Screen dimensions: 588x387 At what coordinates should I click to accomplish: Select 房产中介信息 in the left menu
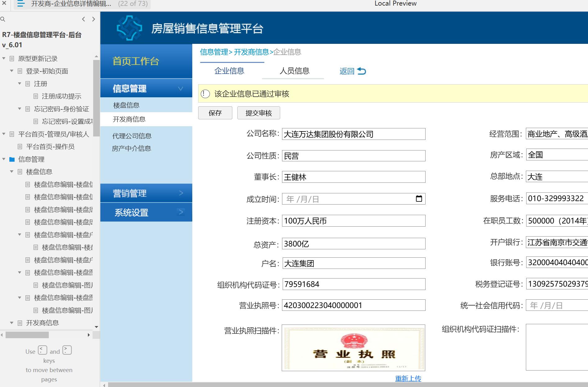coord(131,149)
